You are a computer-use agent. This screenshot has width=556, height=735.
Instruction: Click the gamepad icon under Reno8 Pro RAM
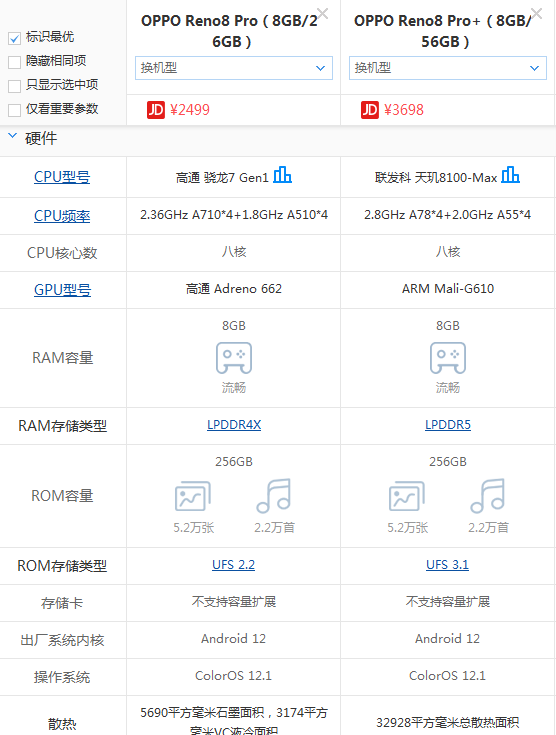pos(234,358)
